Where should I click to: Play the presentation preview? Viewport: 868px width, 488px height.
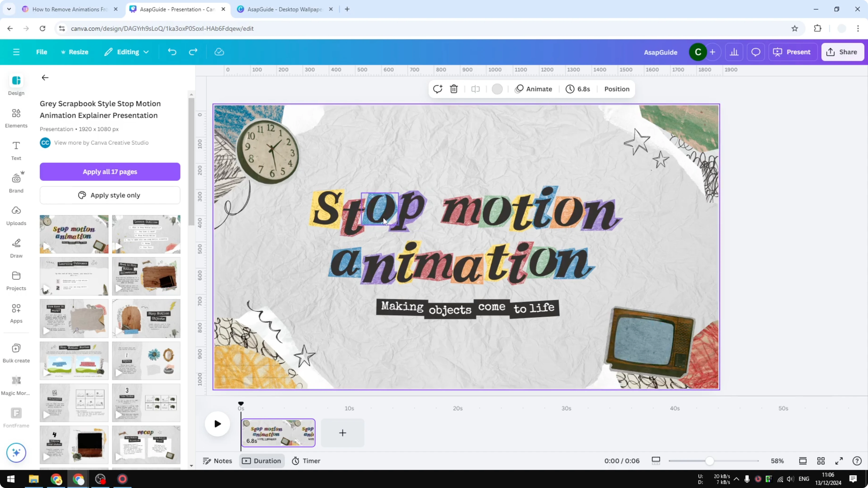217,424
